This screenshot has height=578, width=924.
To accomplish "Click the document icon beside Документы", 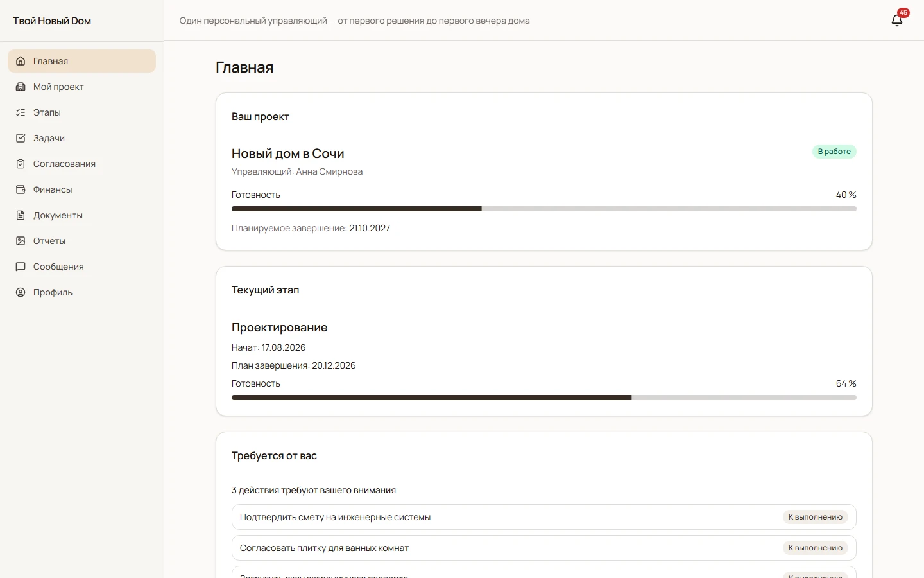I will (x=21, y=215).
